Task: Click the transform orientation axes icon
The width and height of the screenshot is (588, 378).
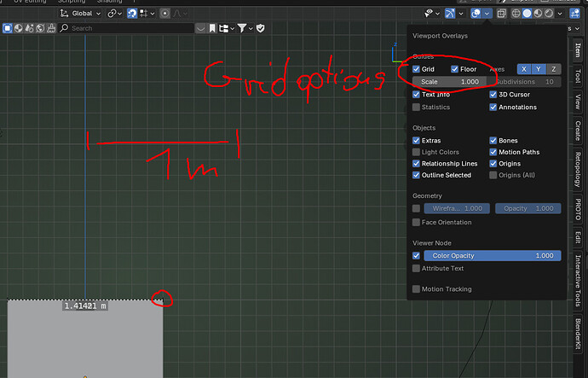Action: tap(64, 14)
